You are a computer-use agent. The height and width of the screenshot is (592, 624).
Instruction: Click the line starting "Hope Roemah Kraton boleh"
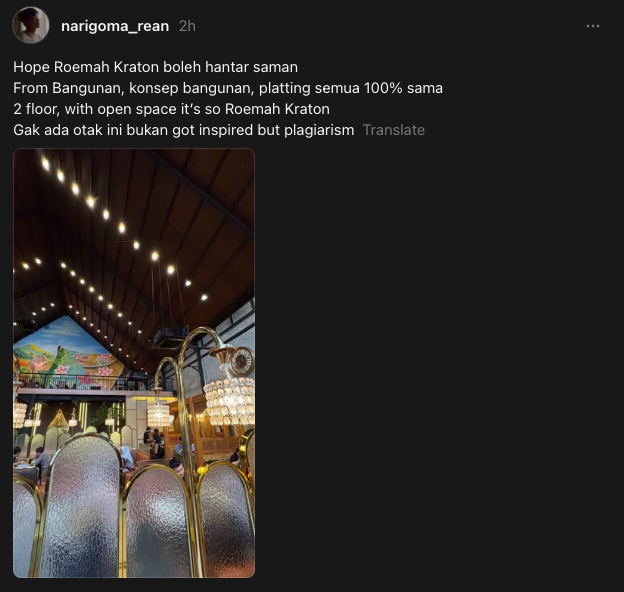pos(156,67)
